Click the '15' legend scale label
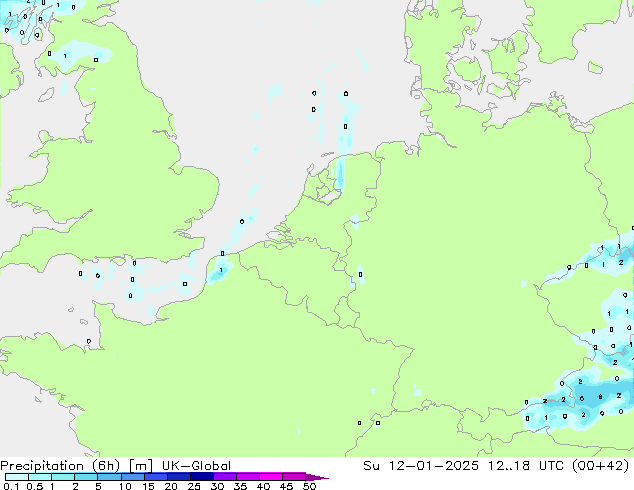 148,486
